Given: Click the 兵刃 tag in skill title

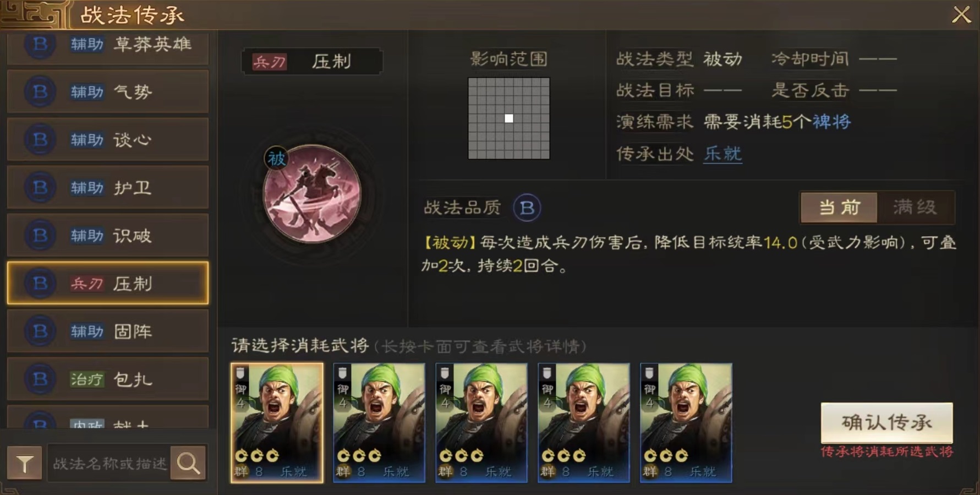Looking at the screenshot, I should (269, 62).
